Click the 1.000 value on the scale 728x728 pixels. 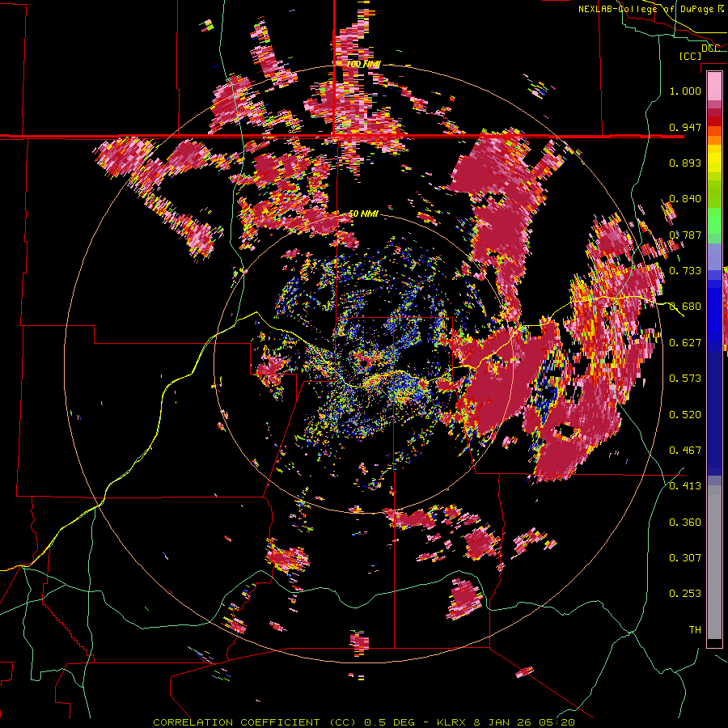[x=685, y=91]
